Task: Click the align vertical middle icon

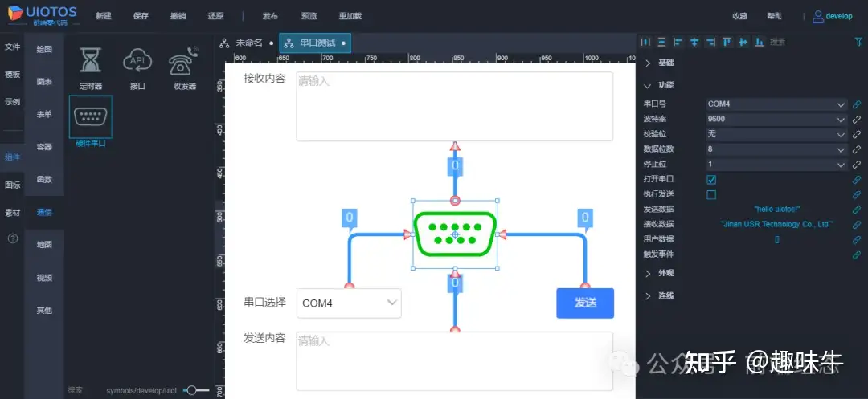Action: (x=743, y=42)
